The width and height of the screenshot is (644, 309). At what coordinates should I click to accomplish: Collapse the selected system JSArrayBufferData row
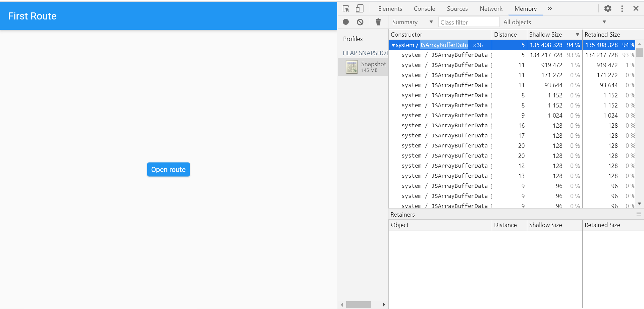coord(393,45)
